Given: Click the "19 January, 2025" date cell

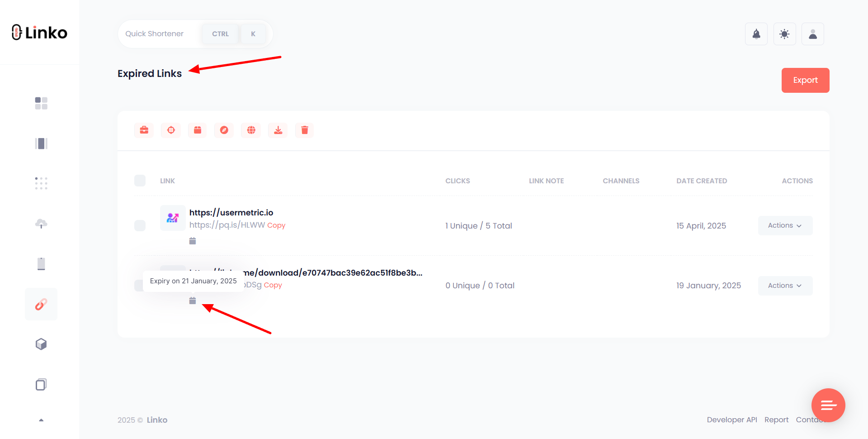Looking at the screenshot, I should (708, 286).
